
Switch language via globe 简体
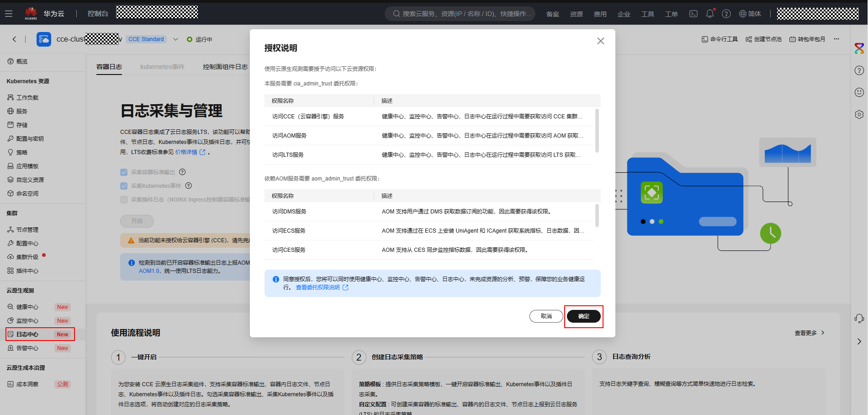pos(750,14)
